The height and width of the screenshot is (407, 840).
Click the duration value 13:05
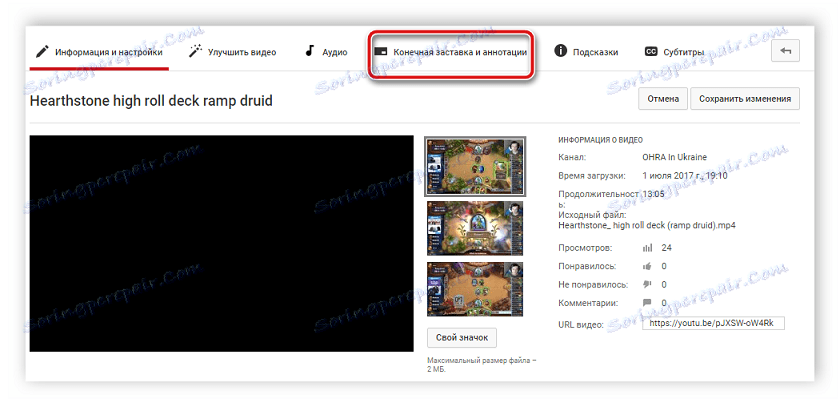653,194
